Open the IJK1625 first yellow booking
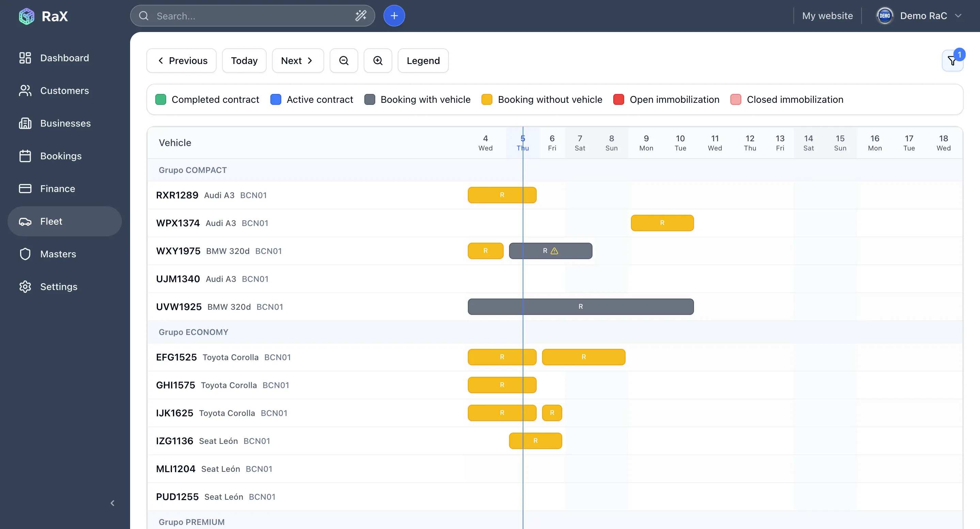 [502, 413]
